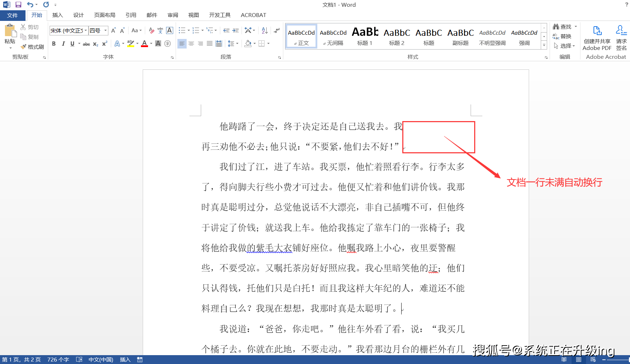
Task: Undo the last action
Action: [30, 5]
